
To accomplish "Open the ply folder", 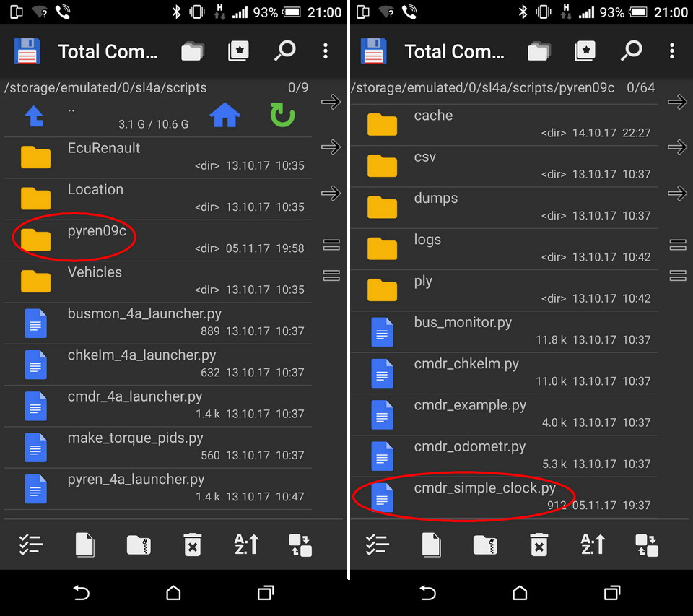I will (505, 290).
